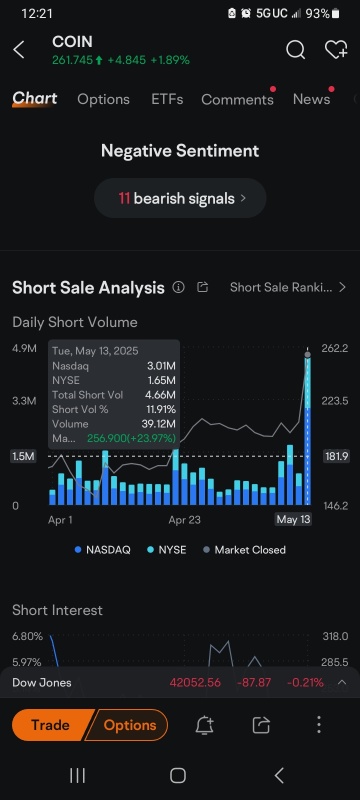Tap the orange Trade button

coord(50,725)
